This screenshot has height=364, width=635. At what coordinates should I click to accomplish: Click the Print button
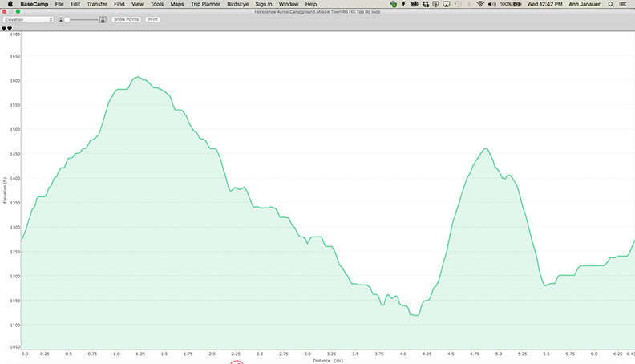coord(153,18)
